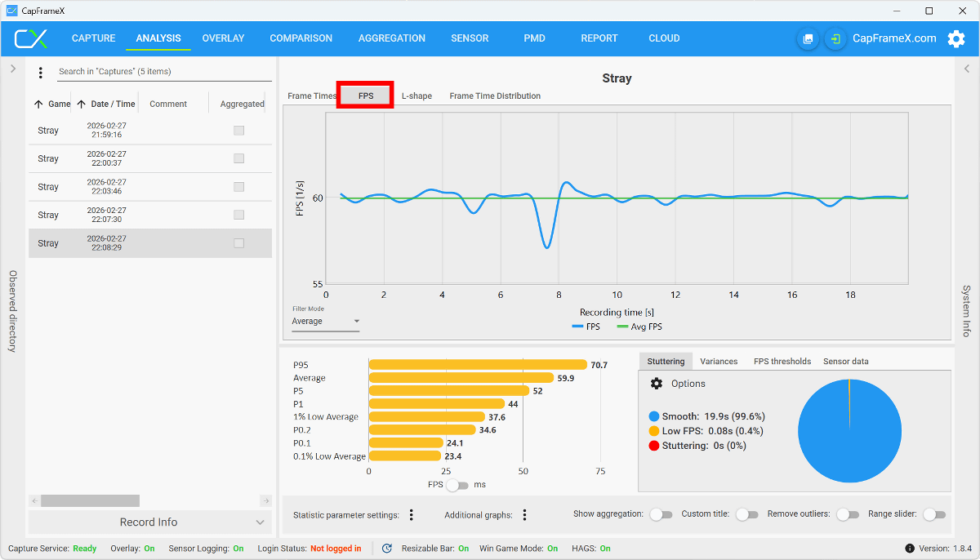Open the CapFrameX.com link
980x560 pixels.
tap(894, 38)
